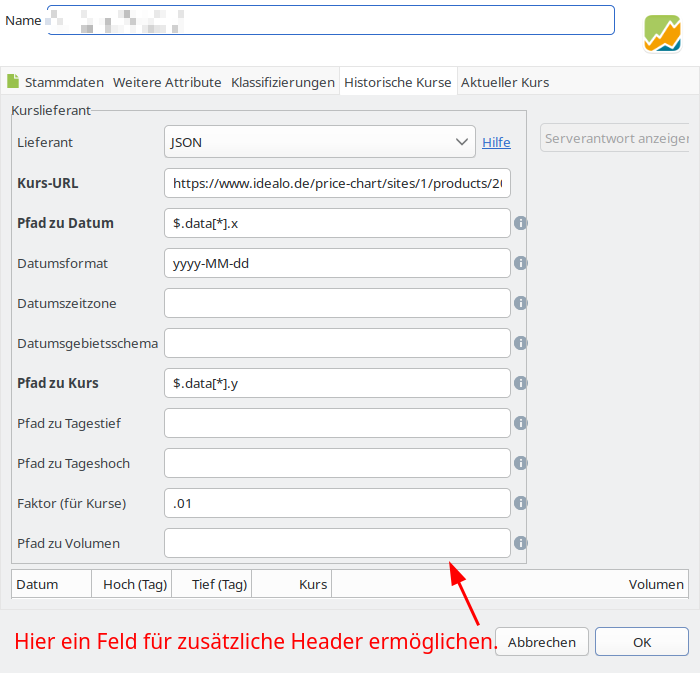Click the info icon beside Datumsformat

point(520,263)
